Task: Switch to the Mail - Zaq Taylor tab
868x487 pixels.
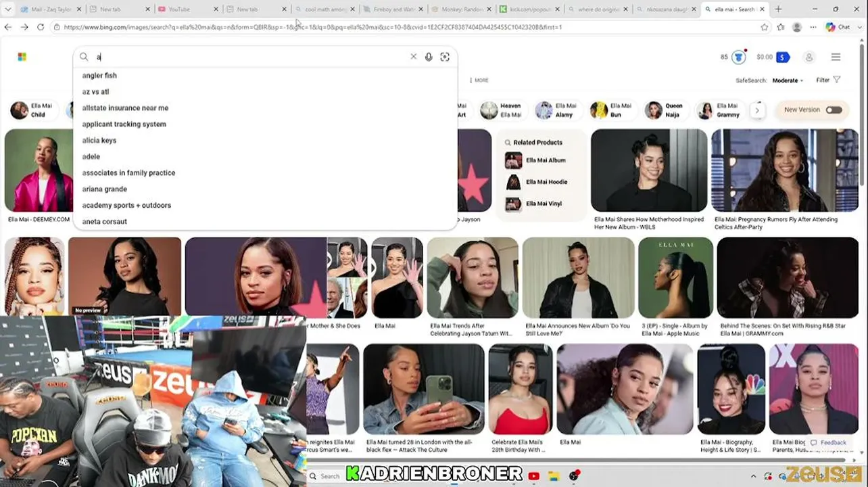Action: pyautogui.click(x=50, y=9)
